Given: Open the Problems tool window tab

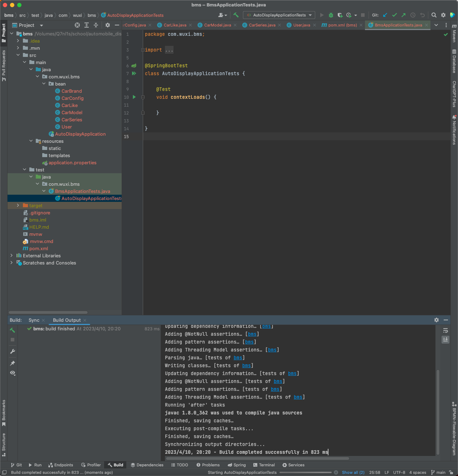Looking at the screenshot, I should click(x=208, y=465).
